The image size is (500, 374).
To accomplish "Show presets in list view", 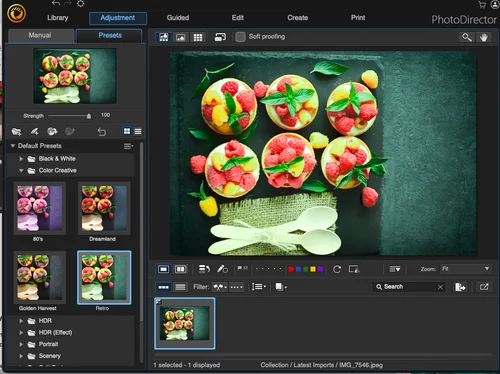I will (138, 131).
